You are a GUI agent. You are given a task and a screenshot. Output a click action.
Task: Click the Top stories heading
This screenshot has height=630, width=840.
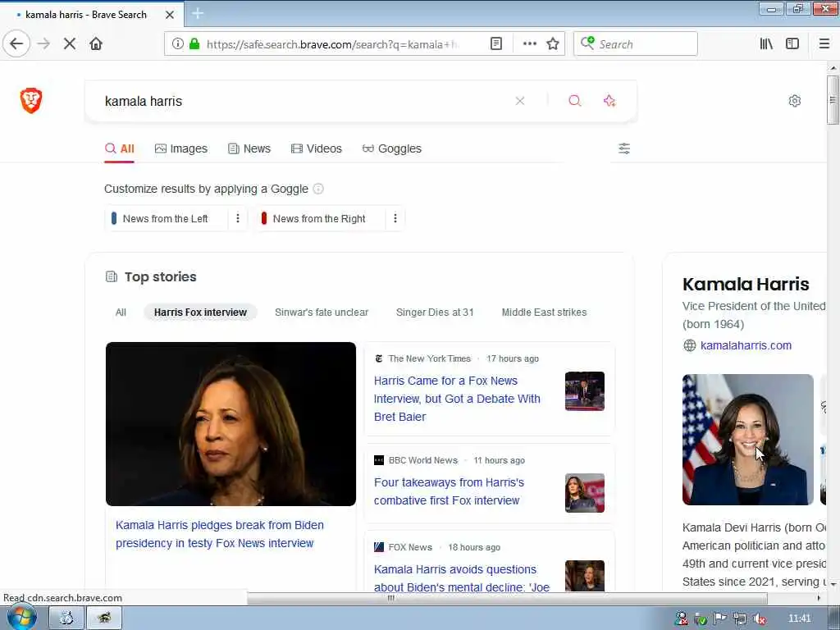pyautogui.click(x=160, y=277)
